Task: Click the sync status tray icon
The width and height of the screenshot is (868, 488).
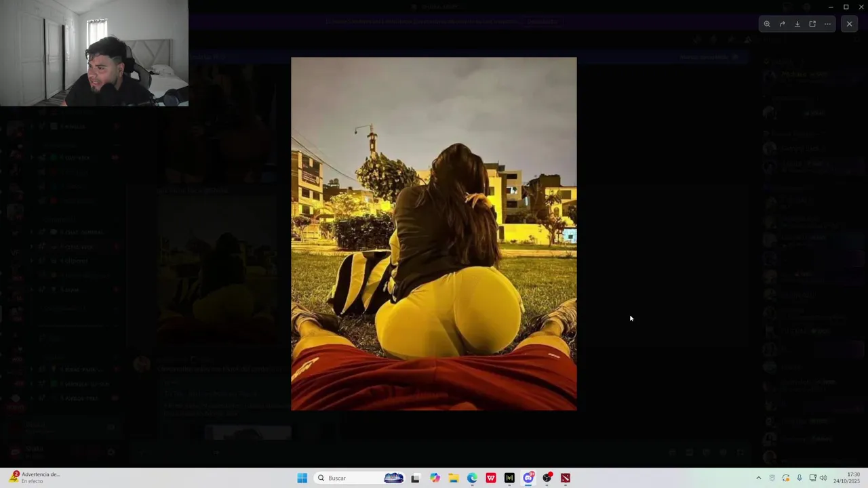Action: (x=786, y=478)
